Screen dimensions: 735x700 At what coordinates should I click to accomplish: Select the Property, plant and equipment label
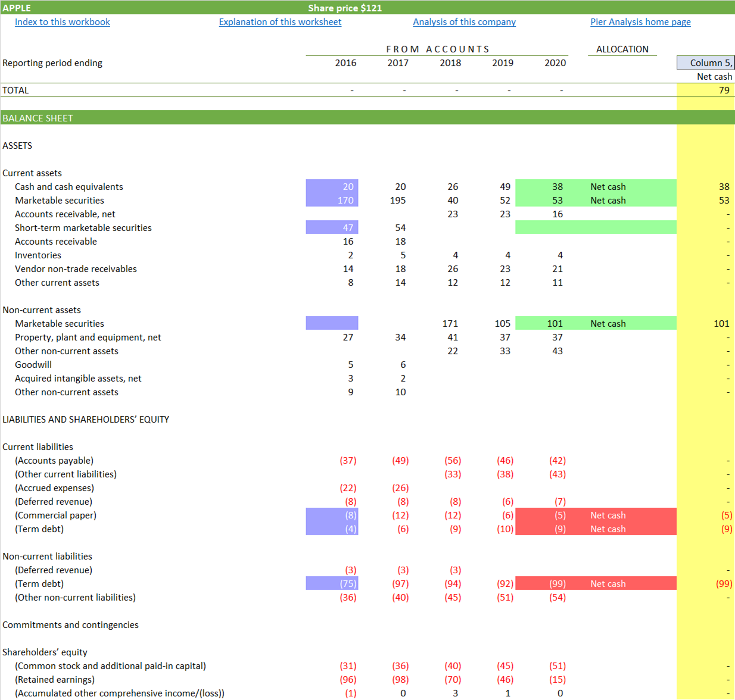tap(88, 337)
